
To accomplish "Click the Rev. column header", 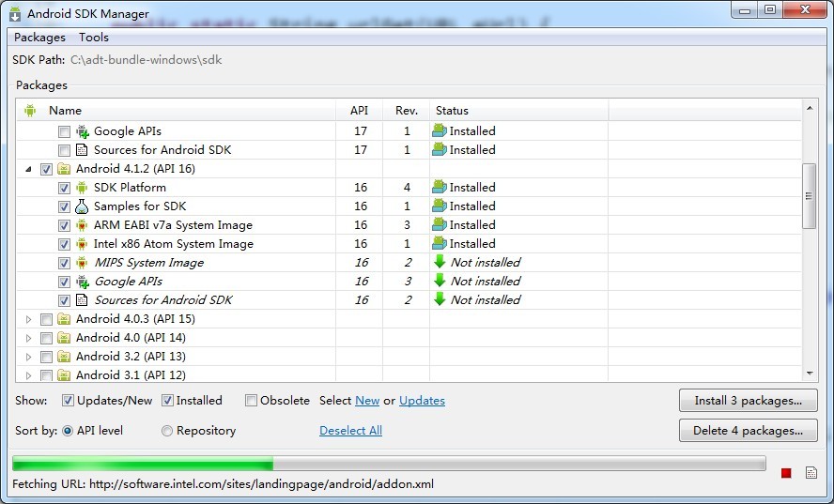I will click(407, 111).
